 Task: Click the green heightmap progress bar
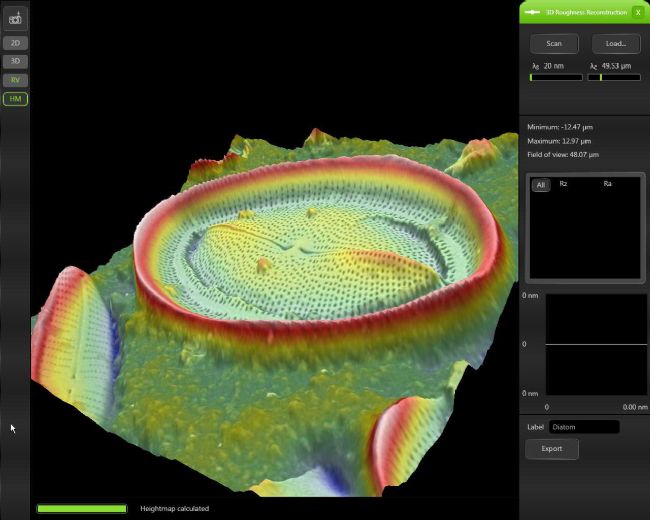82,509
